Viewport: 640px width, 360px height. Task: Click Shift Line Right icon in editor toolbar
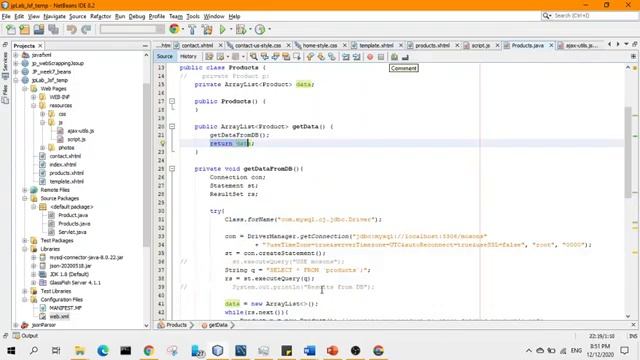coord(356,57)
